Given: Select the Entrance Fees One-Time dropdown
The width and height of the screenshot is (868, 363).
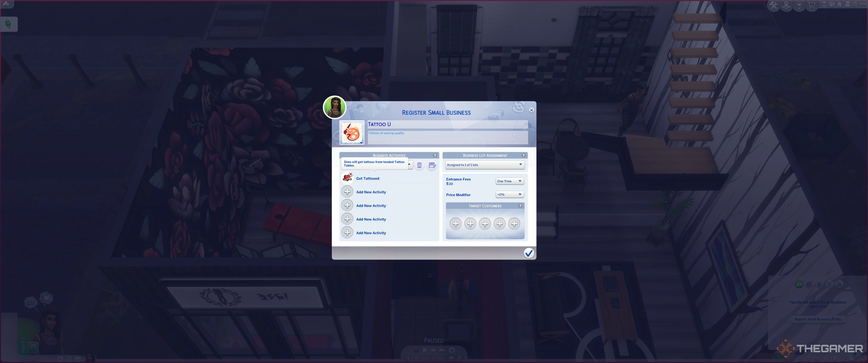Looking at the screenshot, I should pos(508,181).
